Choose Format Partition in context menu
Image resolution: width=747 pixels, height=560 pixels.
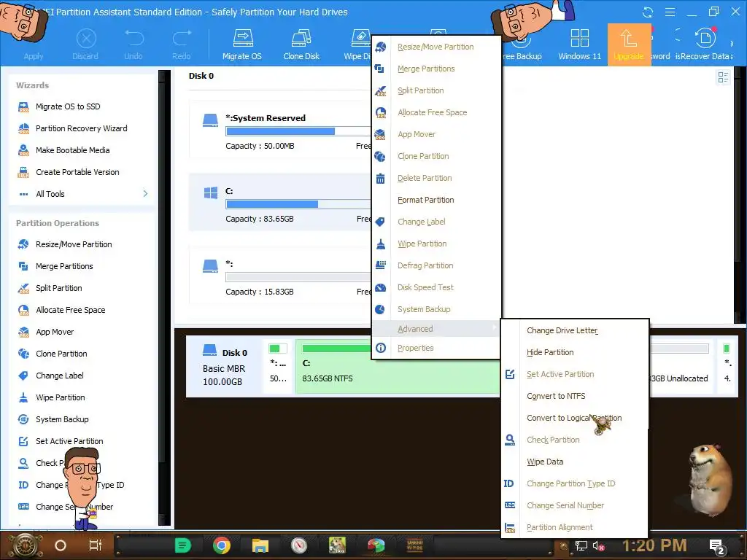click(436, 200)
